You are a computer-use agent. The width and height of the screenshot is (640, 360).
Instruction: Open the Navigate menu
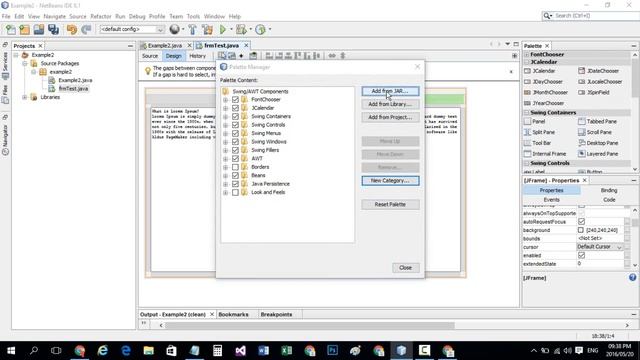click(55, 16)
